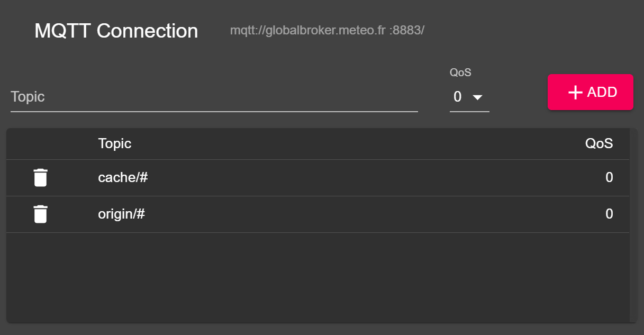Click the MQTT Connection title
The height and width of the screenshot is (335, 644).
(116, 31)
